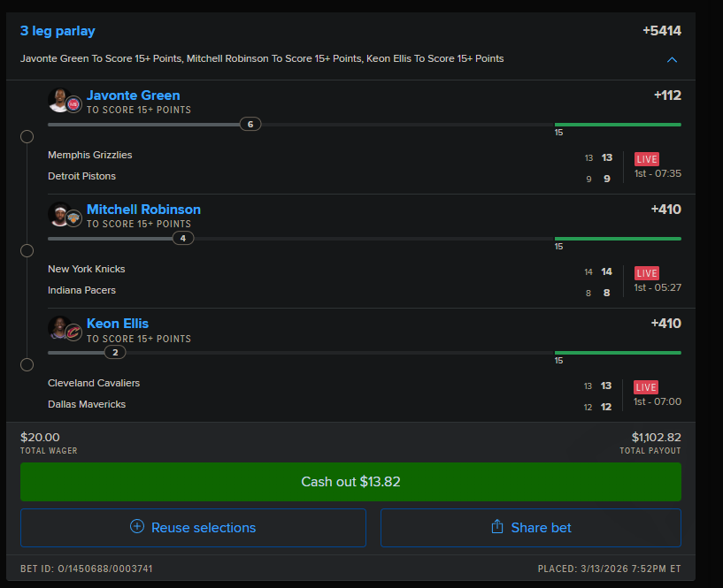The width and height of the screenshot is (723, 588).
Task: Click the placed date 3/13/2026 7:52PM ET
Action: tap(609, 569)
